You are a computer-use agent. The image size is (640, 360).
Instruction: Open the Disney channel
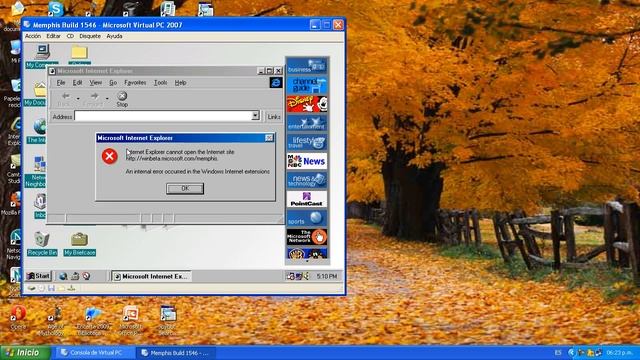[x=307, y=104]
